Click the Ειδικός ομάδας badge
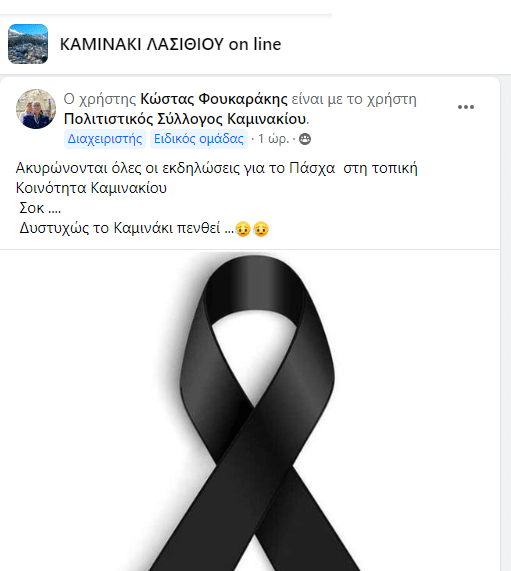This screenshot has height=571, width=511. (x=199, y=139)
